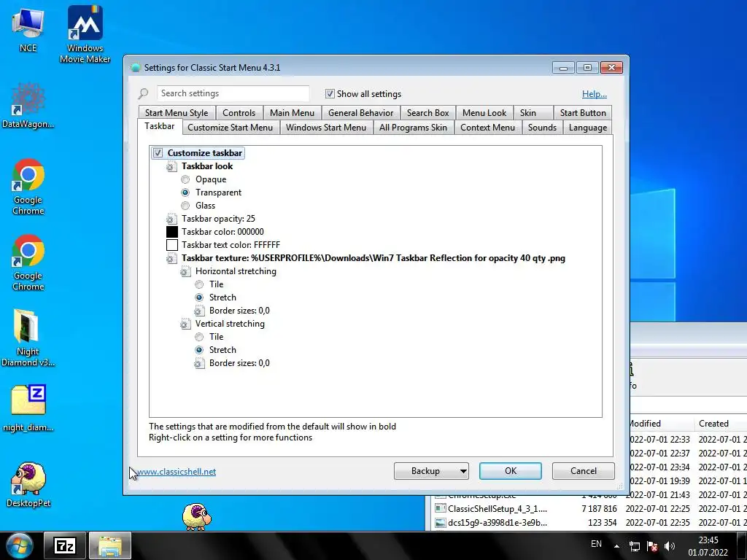Image resolution: width=747 pixels, height=560 pixels.
Task: Choose Tile under Horizontal stretching
Action: [199, 284]
